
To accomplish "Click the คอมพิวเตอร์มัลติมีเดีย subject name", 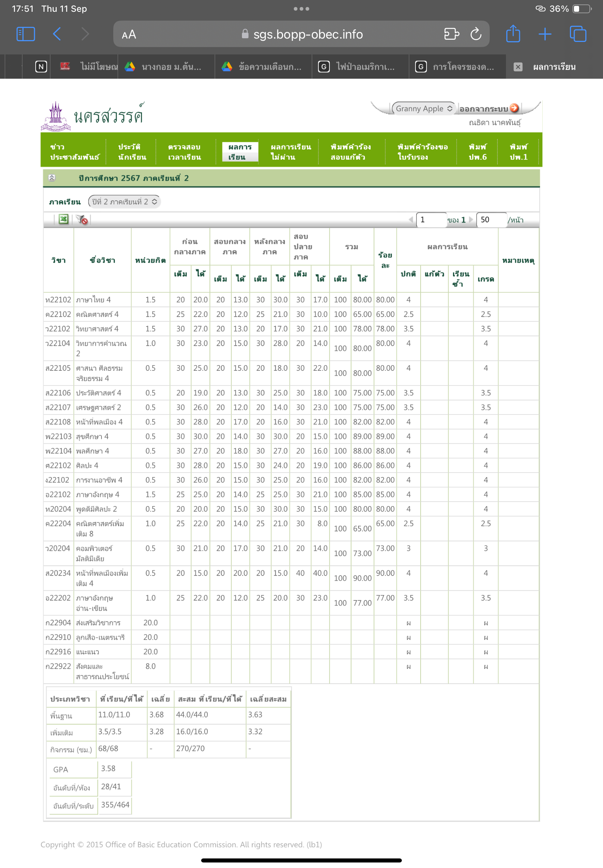I will pos(94,553).
